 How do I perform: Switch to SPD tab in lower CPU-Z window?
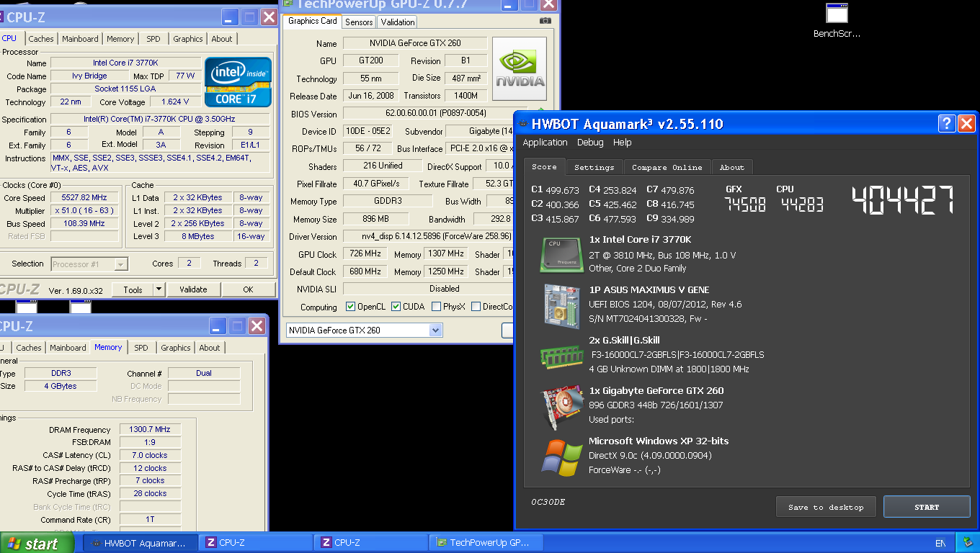[141, 348]
